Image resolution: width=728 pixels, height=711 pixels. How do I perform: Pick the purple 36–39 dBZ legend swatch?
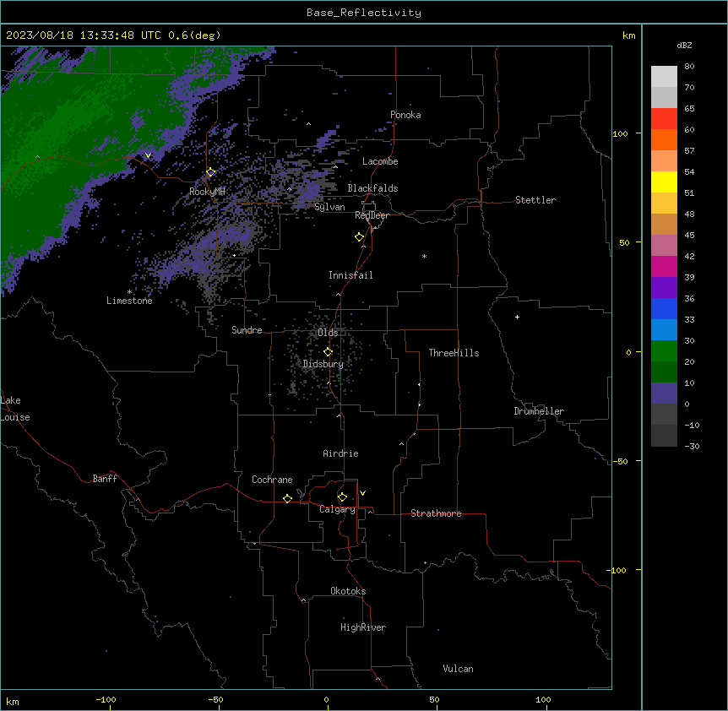(x=664, y=287)
